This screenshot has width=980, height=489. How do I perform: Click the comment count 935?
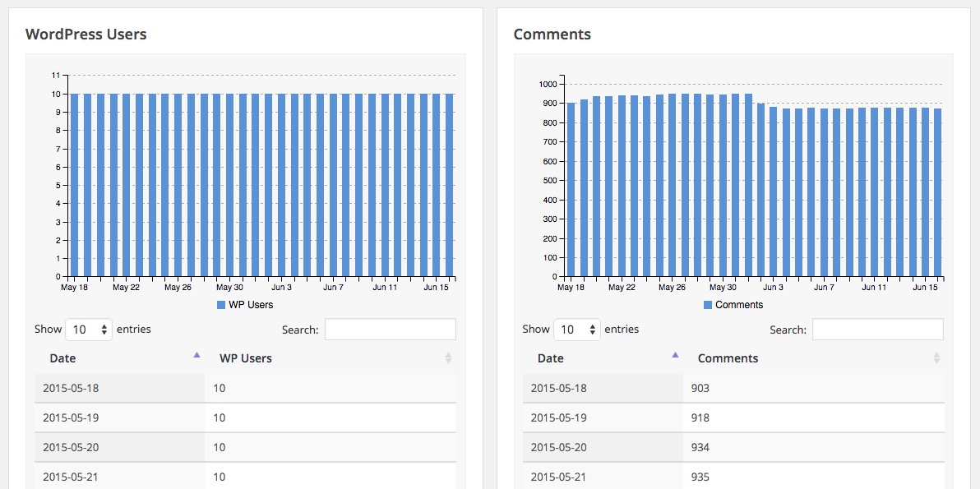pos(700,477)
